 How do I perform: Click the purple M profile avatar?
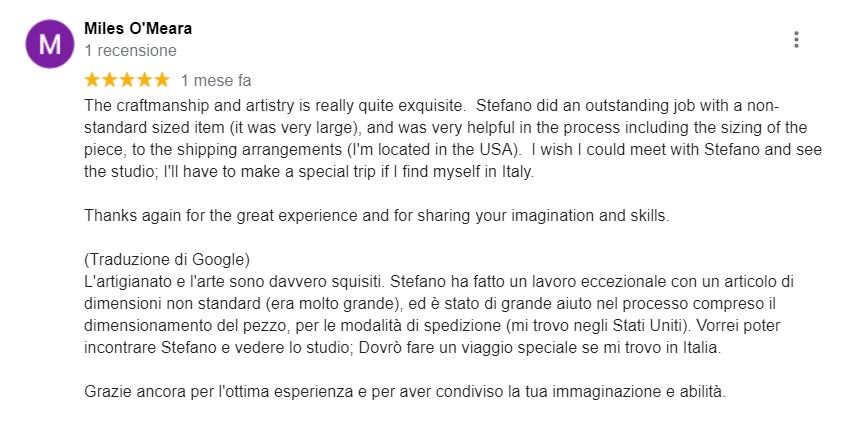(50, 44)
